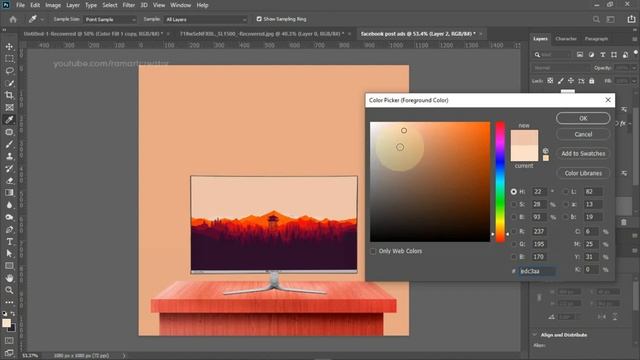Select the History Brush tool
Image resolution: width=640 pixels, height=360 pixels.
click(x=9, y=169)
